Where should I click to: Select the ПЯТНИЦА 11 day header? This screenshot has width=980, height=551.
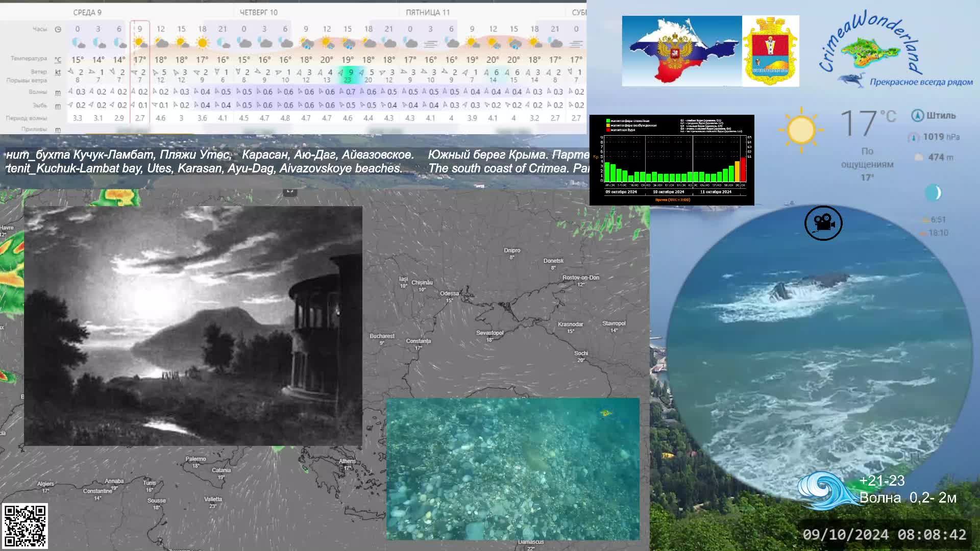click(x=428, y=12)
